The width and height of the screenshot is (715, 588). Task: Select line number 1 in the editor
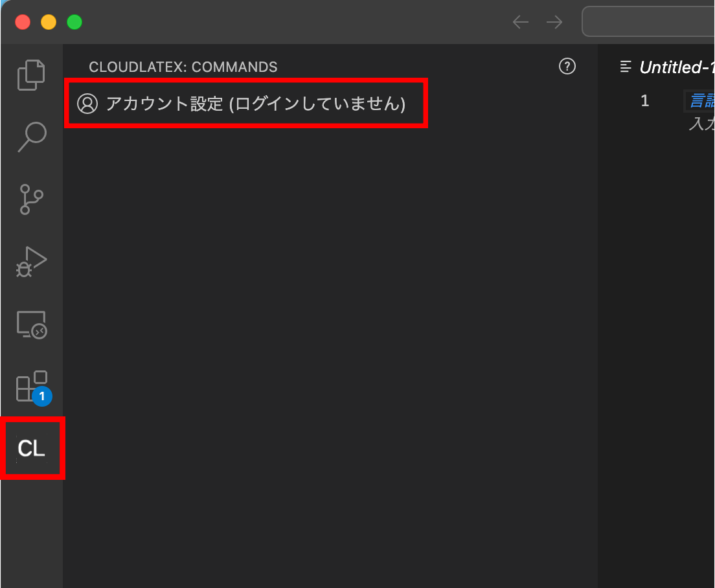pyautogui.click(x=644, y=100)
